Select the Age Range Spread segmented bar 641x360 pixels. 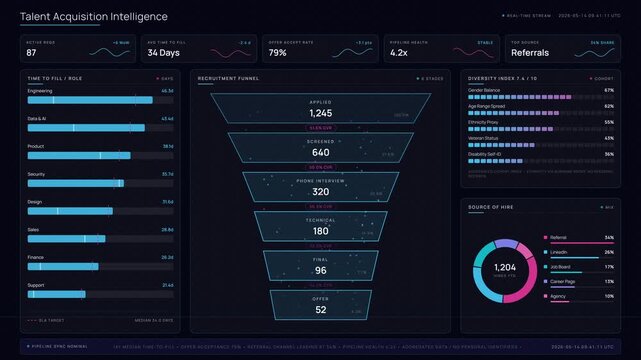point(541,113)
